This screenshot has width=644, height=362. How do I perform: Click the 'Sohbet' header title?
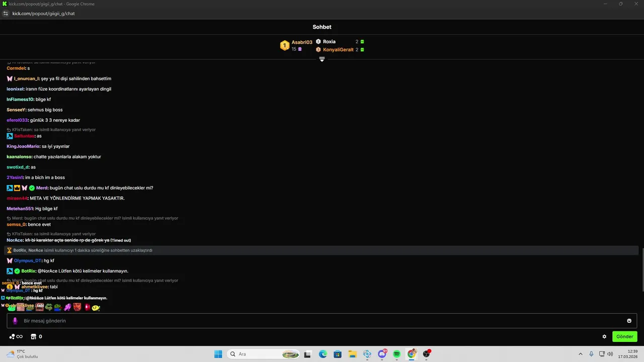322,27
